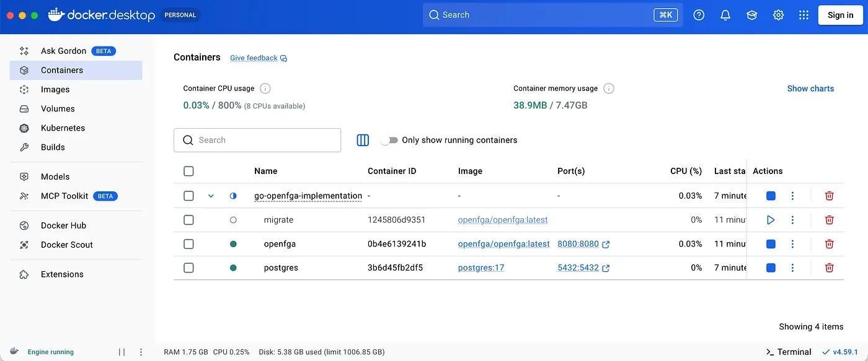Click the containers Search input field

257,140
